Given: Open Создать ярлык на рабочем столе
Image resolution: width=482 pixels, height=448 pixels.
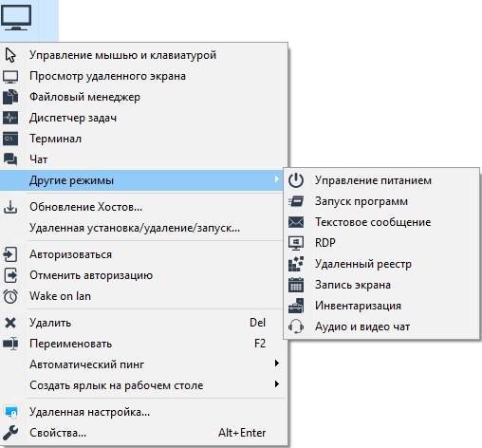Looking at the screenshot, I should coord(144,385).
